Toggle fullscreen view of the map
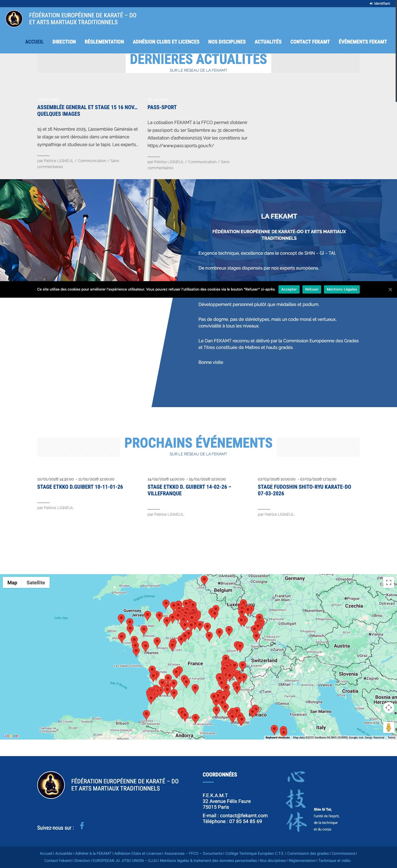Image resolution: width=397 pixels, height=868 pixels. [388, 582]
